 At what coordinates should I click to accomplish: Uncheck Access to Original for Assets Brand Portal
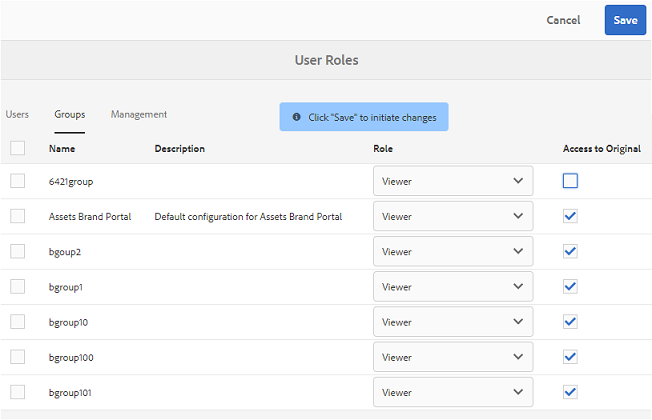(570, 216)
